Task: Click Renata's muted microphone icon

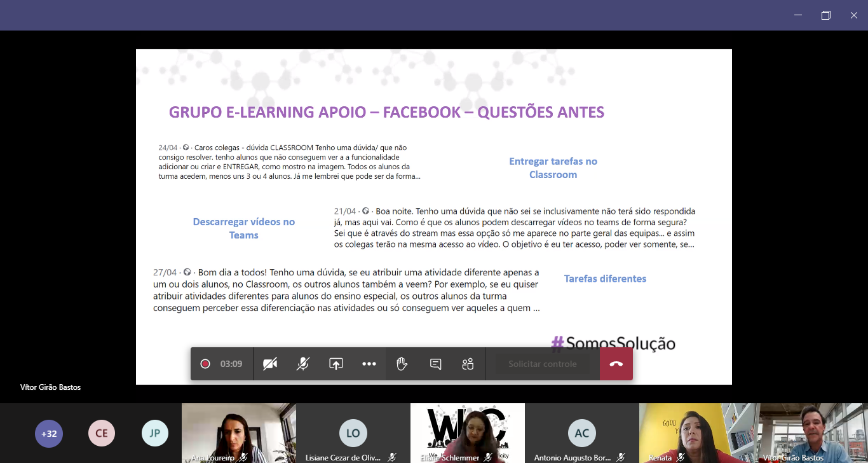Action: point(681,457)
